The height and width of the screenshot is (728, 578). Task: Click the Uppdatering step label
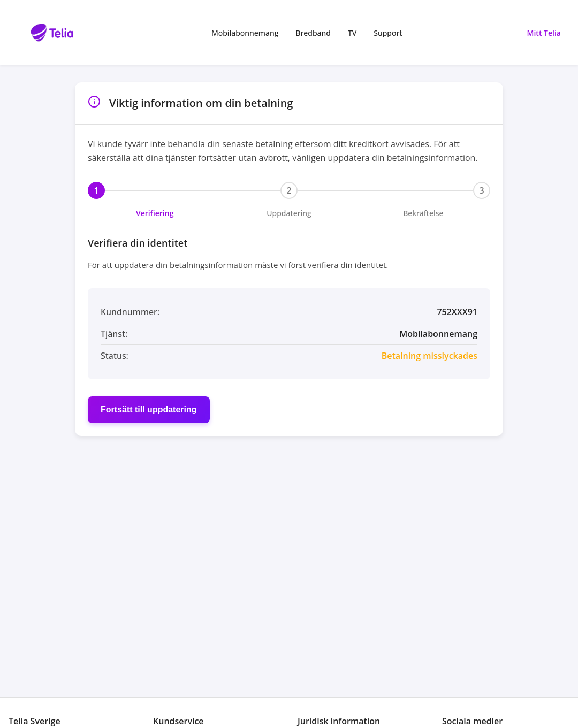click(289, 213)
